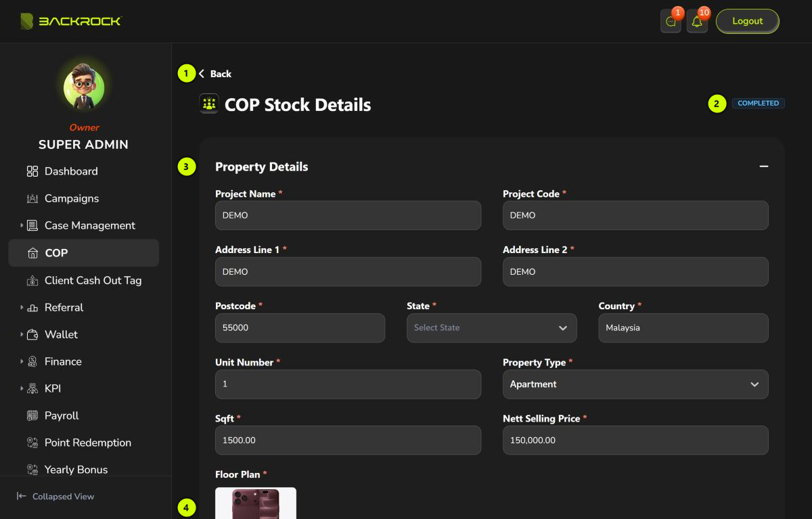Image resolution: width=812 pixels, height=519 pixels.
Task: Click the Project Code input field
Action: tap(635, 215)
